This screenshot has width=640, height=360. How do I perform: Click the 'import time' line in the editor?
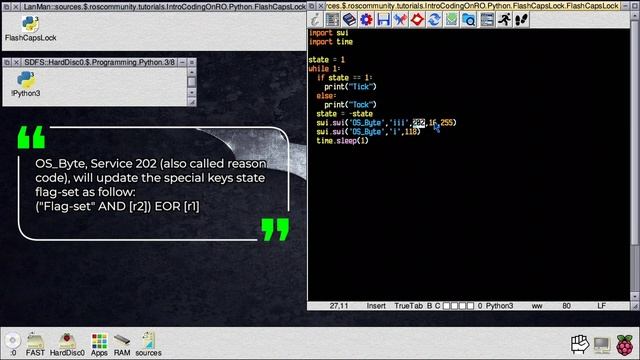[x=331, y=42]
